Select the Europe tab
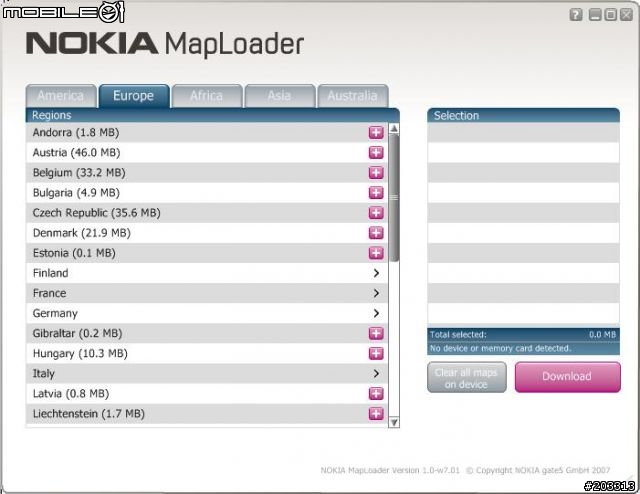 tap(133, 96)
